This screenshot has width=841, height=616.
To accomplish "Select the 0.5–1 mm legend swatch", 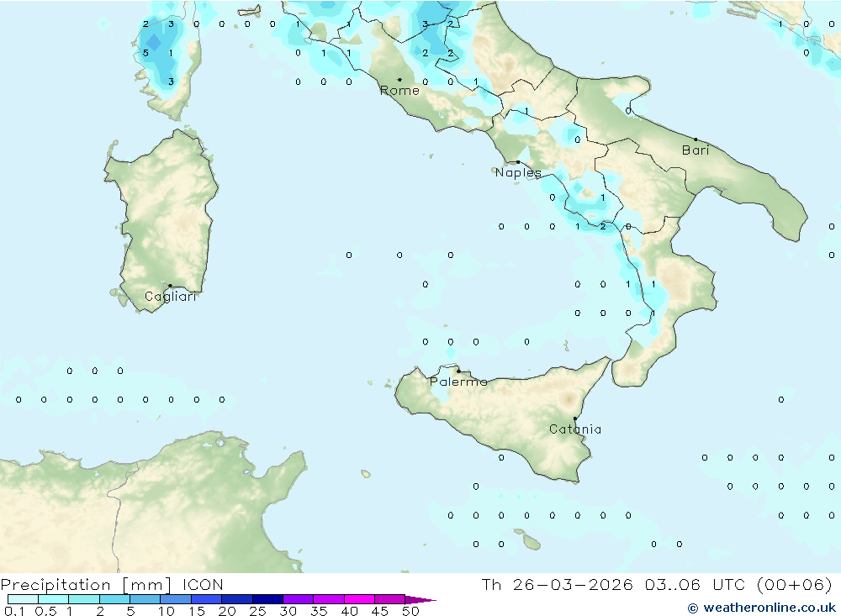I will (x=54, y=599).
